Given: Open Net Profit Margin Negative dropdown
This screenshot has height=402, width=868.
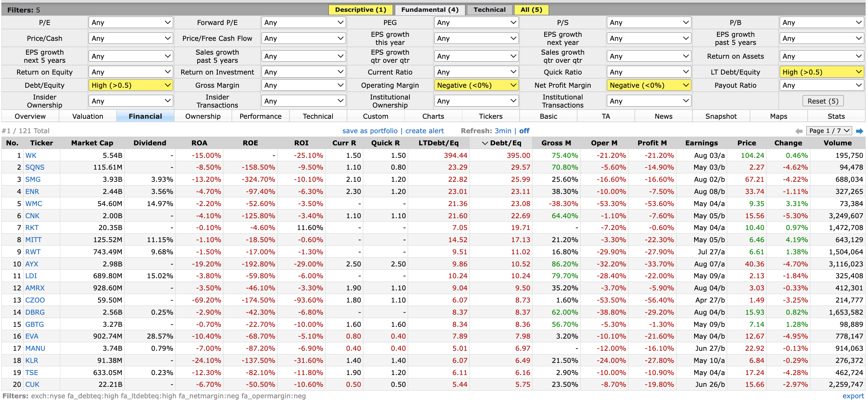Looking at the screenshot, I should click(x=649, y=85).
